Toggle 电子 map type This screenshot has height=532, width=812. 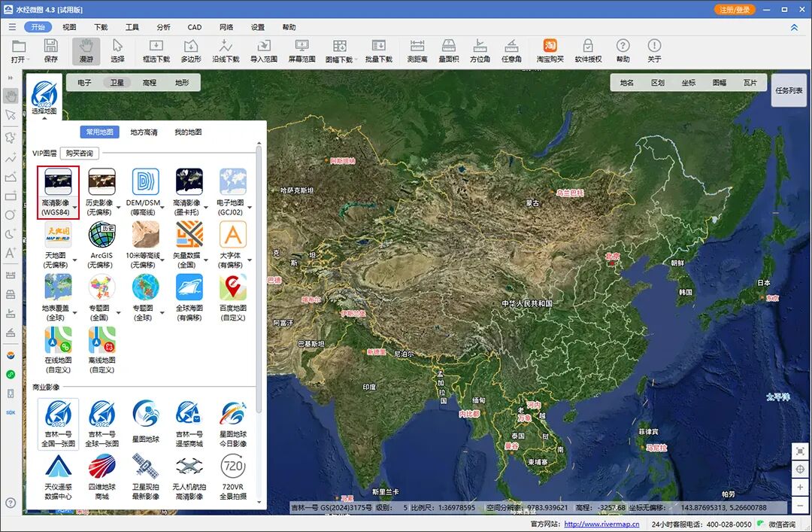(x=84, y=83)
